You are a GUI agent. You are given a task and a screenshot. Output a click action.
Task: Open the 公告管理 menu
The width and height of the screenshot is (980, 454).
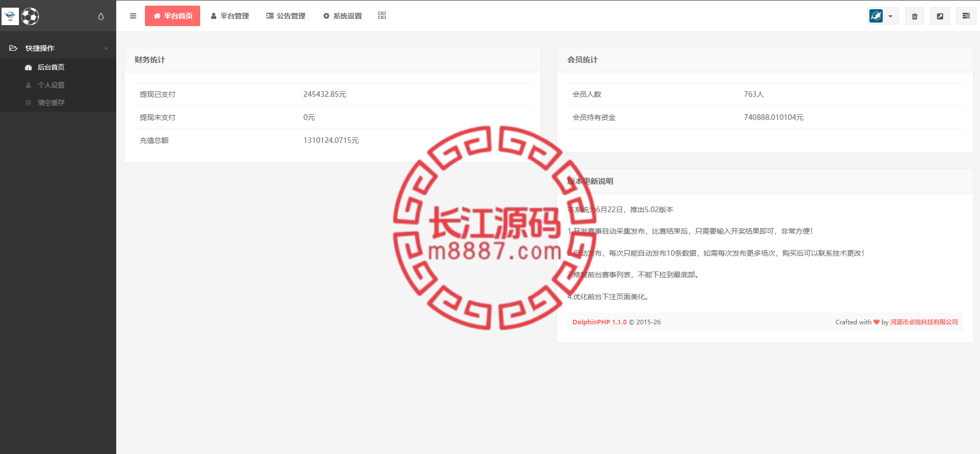(286, 16)
